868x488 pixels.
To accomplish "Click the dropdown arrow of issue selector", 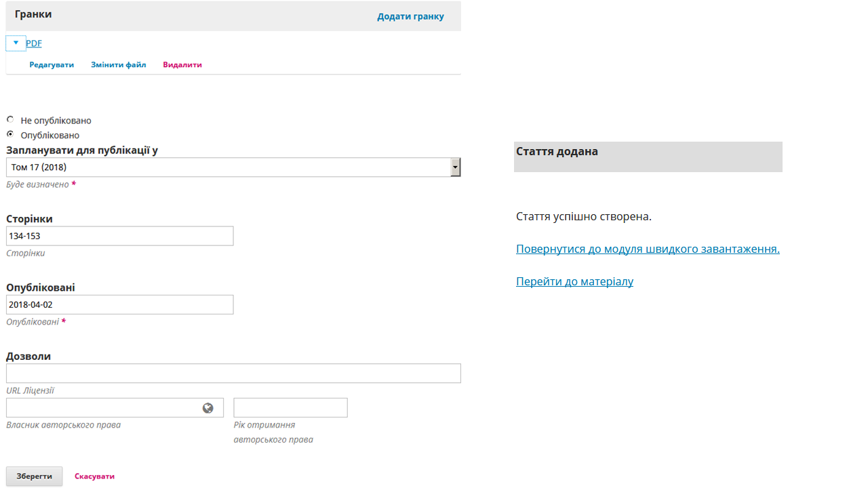I will point(456,167).
